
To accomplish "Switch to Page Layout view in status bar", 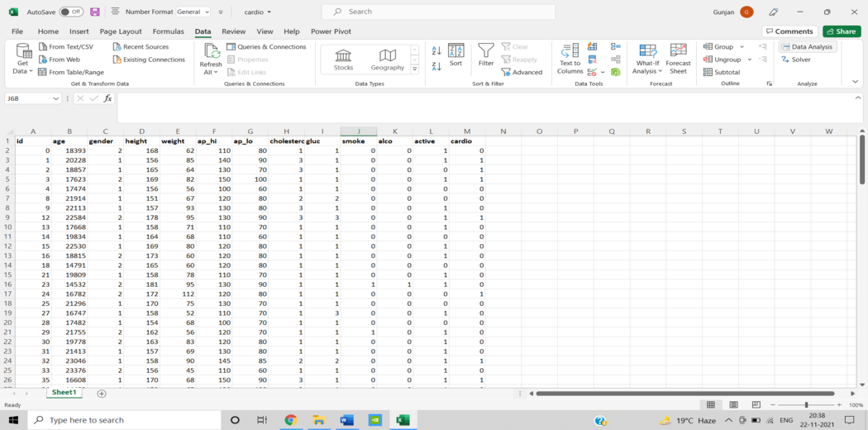I will (733, 405).
